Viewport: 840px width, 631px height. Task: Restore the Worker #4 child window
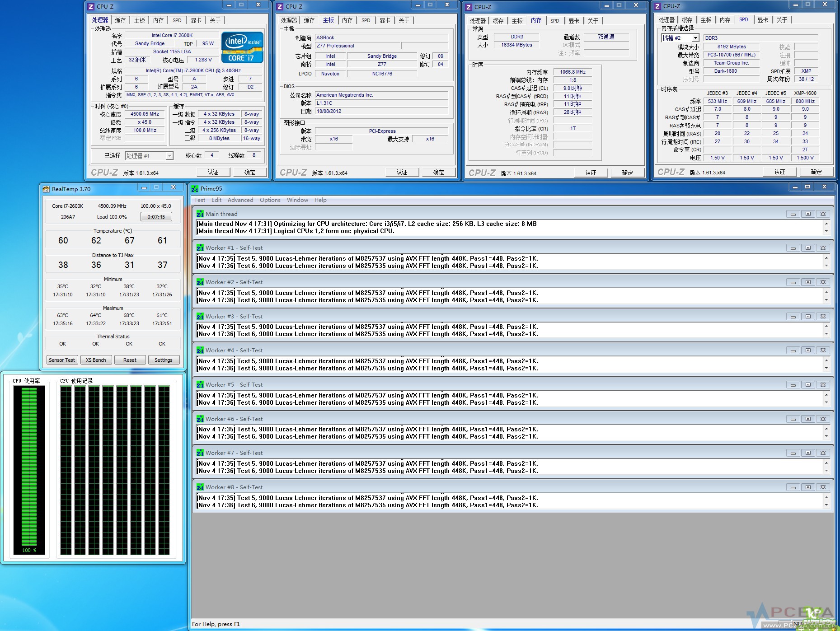click(x=808, y=350)
